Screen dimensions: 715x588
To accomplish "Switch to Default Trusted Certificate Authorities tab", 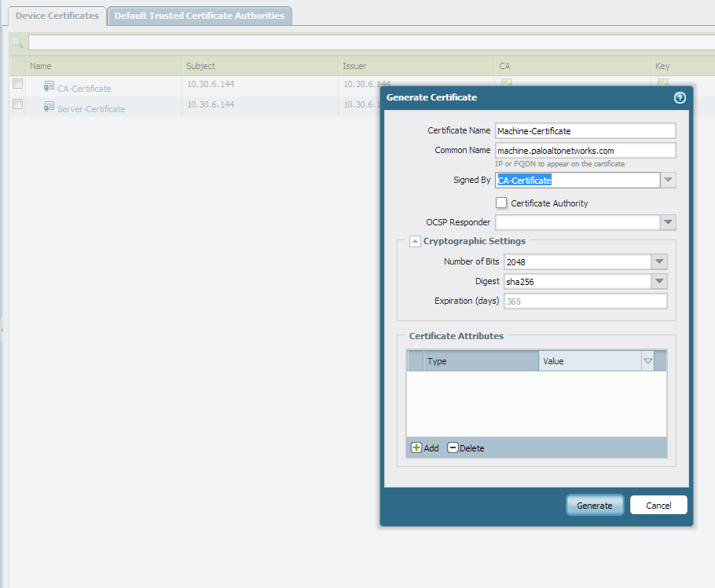I will coord(200,16).
